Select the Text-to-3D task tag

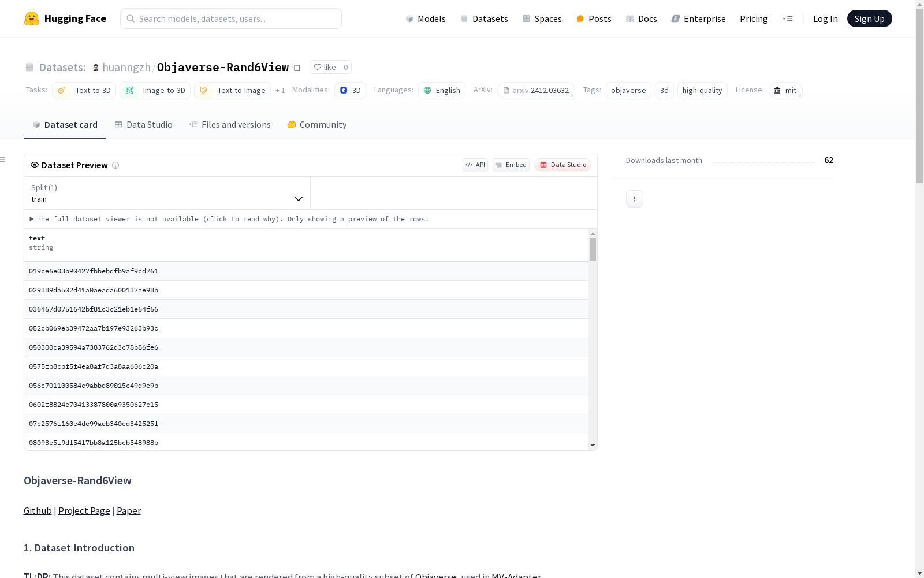coord(84,90)
